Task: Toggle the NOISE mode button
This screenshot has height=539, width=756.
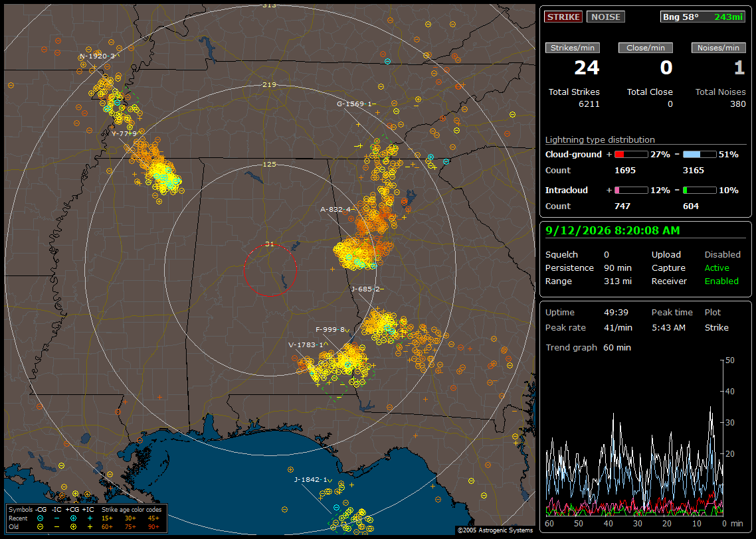Action: click(606, 17)
